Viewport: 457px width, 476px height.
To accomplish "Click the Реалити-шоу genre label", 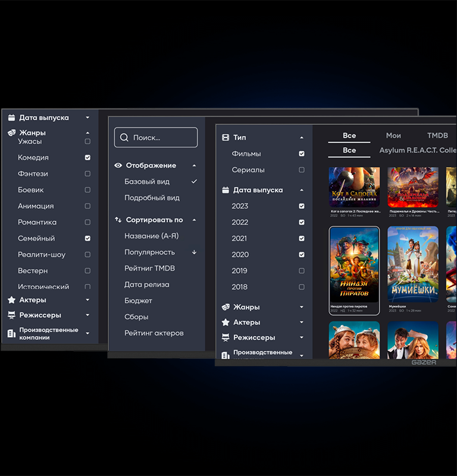I will pos(42,255).
